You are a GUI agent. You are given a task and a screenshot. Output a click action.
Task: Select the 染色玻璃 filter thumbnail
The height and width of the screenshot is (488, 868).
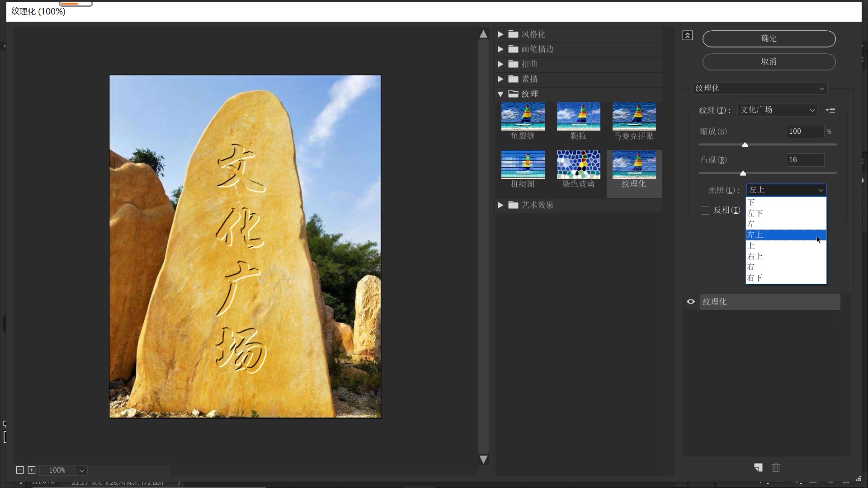pos(578,165)
